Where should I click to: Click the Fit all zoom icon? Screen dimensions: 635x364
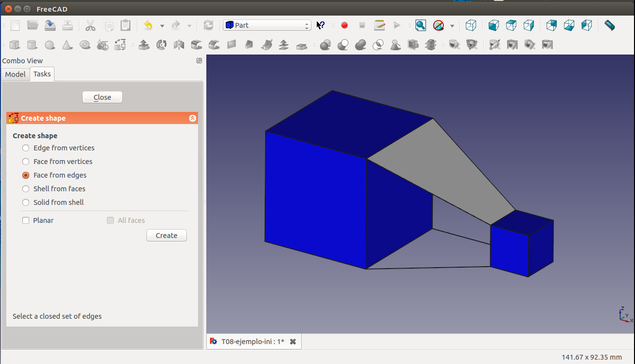pos(420,25)
